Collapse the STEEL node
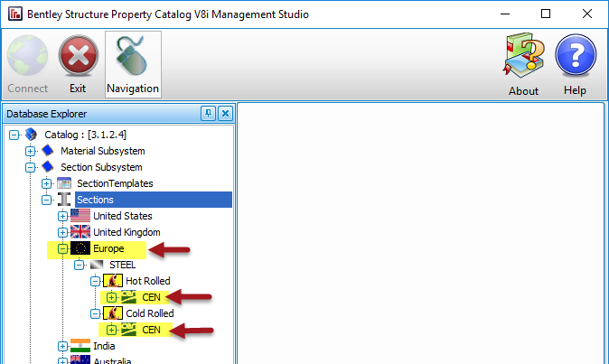This screenshot has height=364, width=609. (79, 265)
